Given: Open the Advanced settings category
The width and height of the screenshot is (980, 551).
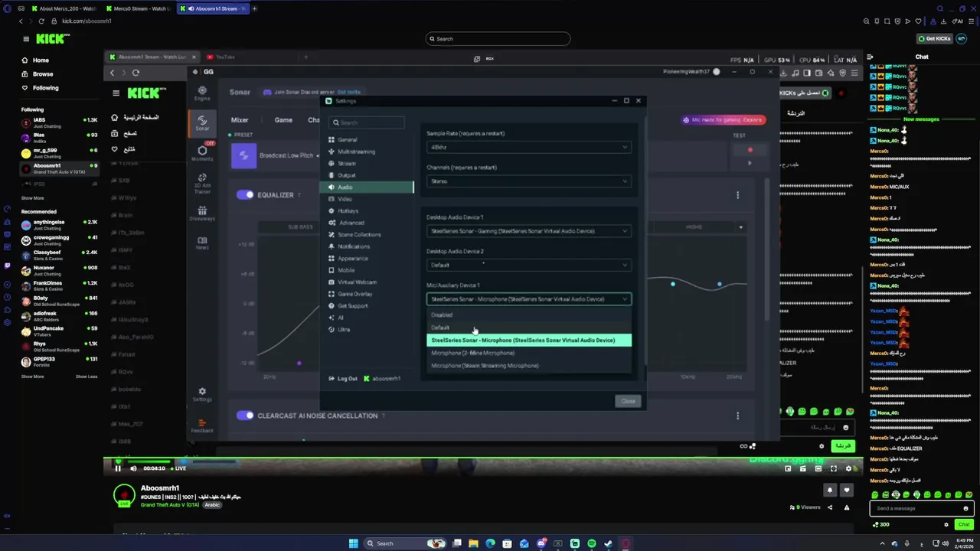Looking at the screenshot, I should coord(351,223).
